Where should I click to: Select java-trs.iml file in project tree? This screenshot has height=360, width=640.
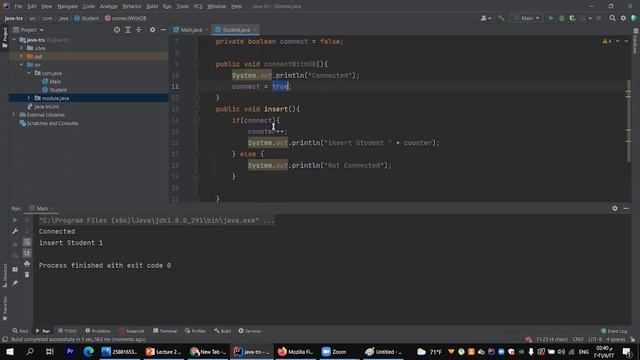tap(43, 107)
